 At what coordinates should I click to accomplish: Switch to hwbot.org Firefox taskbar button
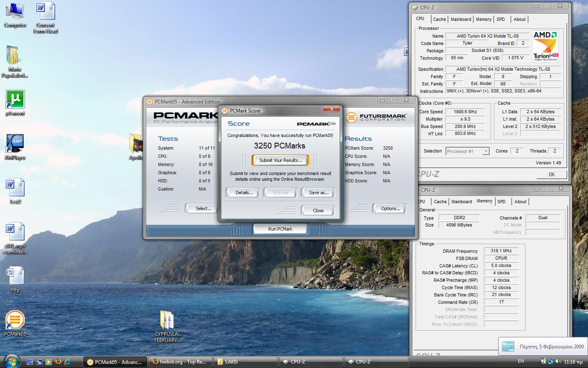click(x=180, y=362)
